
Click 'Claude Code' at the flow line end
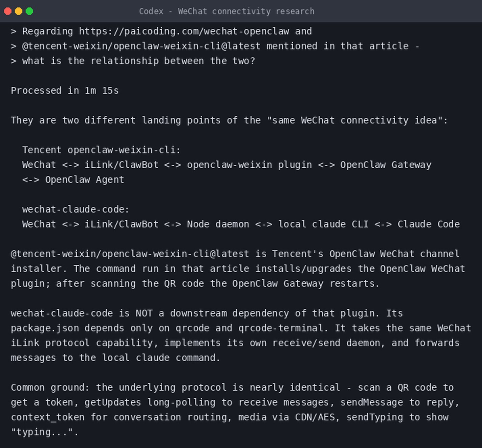pyautogui.click(x=429, y=224)
